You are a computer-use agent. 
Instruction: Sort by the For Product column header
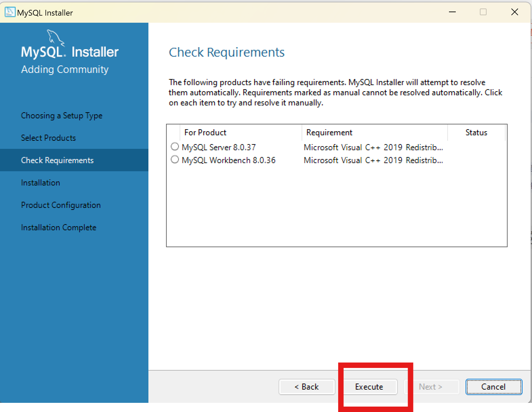pos(241,133)
